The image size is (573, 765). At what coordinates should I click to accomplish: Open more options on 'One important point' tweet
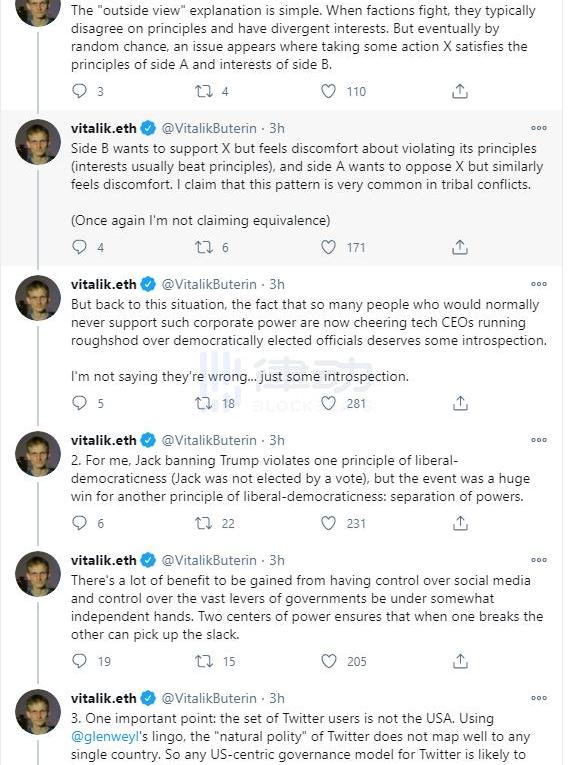click(x=539, y=698)
